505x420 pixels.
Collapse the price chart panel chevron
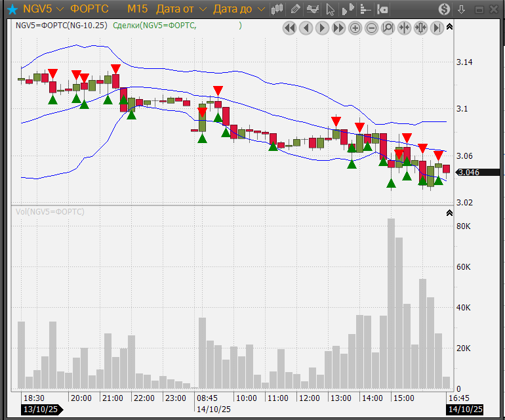[x=450, y=26]
